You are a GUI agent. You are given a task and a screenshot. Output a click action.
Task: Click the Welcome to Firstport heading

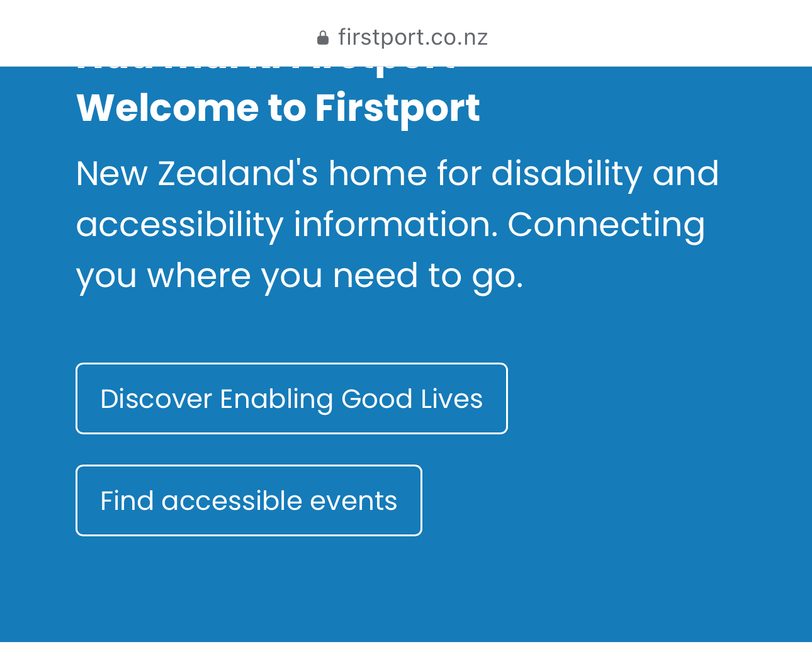point(278,108)
